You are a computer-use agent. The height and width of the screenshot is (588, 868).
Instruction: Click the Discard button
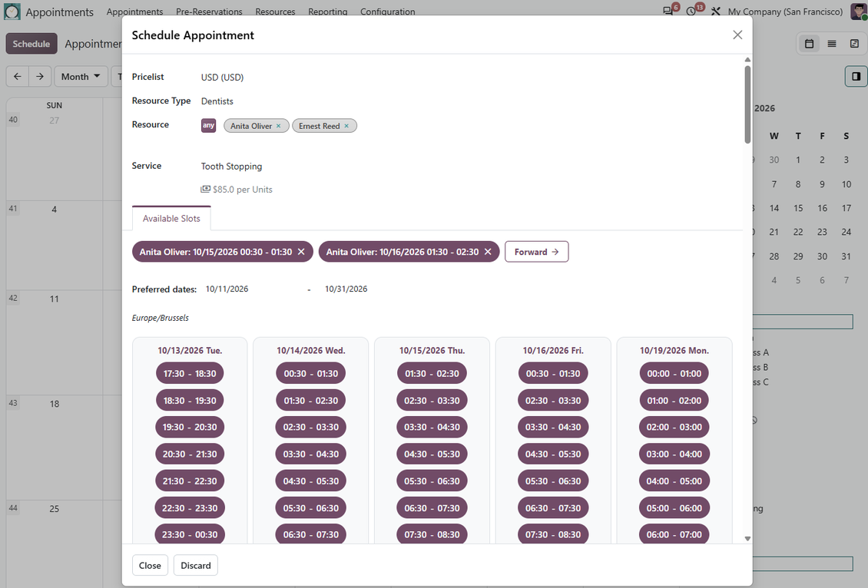coord(195,565)
